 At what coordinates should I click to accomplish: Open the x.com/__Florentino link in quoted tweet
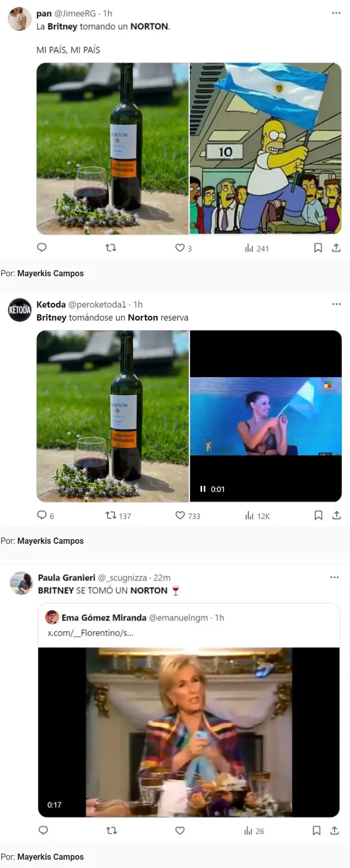pos(91,632)
